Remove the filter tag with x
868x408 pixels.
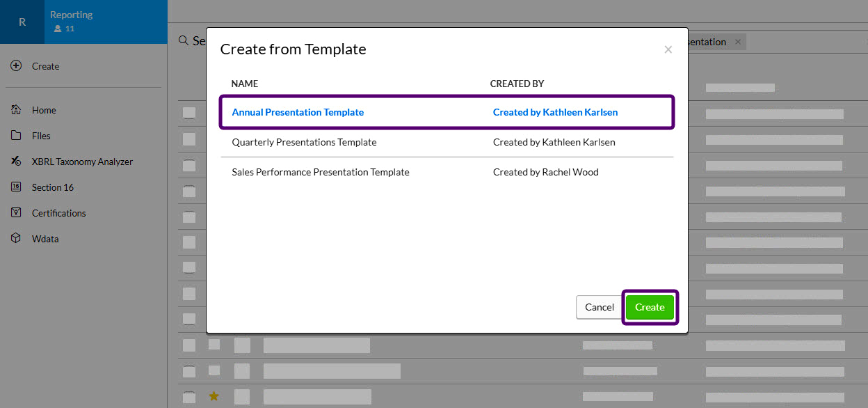tap(738, 42)
